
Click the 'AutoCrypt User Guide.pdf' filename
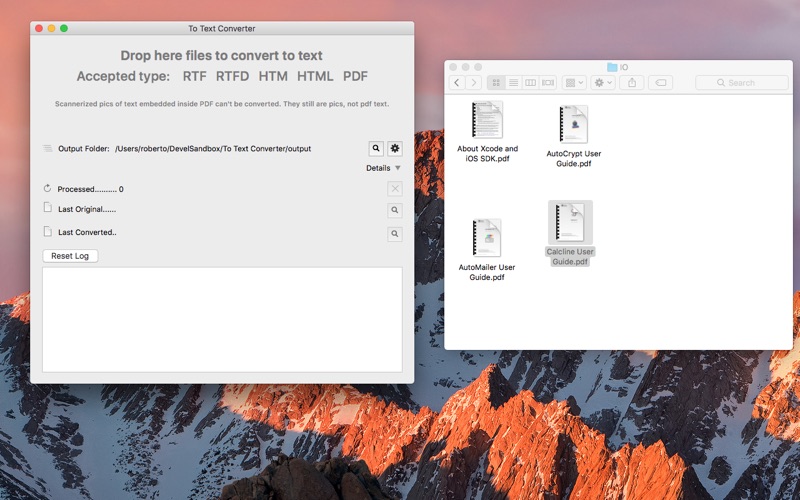pos(573,159)
